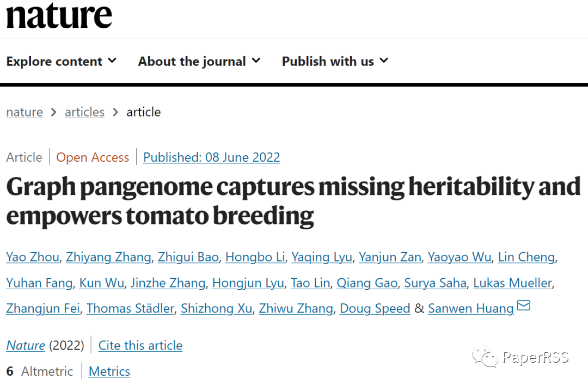Open the Thomas Städler author link
The width and height of the screenshot is (588, 385).
(x=131, y=308)
